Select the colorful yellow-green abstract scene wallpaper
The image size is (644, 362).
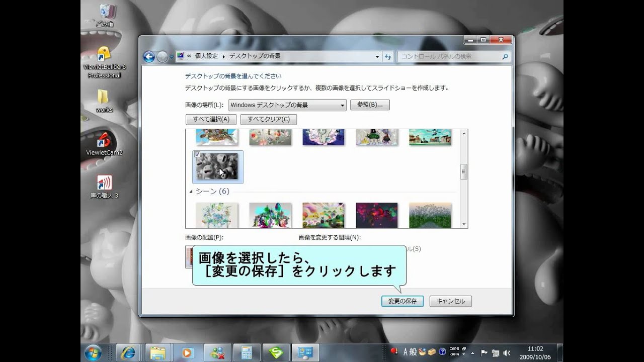[x=324, y=215]
